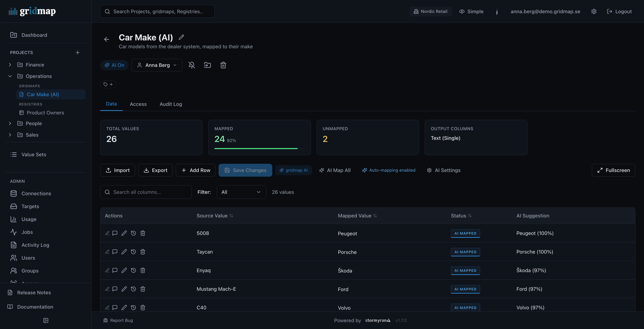Click the Export button
The image size is (644, 329).
point(155,170)
